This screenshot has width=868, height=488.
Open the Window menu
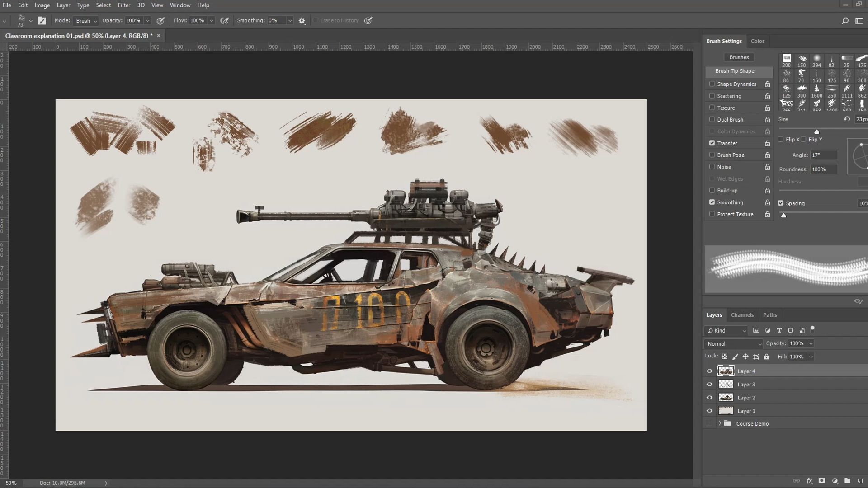[180, 5]
